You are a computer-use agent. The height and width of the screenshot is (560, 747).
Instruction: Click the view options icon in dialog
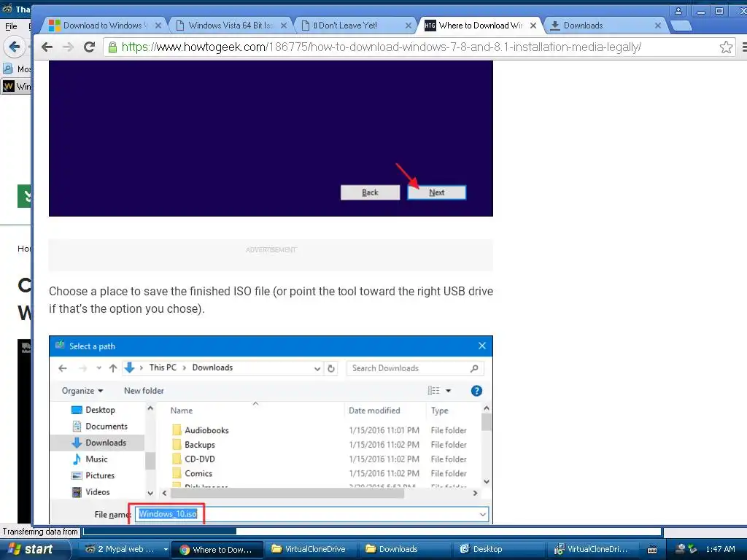[433, 391]
